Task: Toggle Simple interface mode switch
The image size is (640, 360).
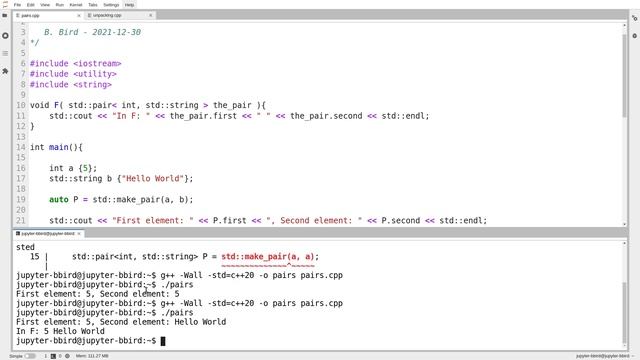Action: point(30,356)
